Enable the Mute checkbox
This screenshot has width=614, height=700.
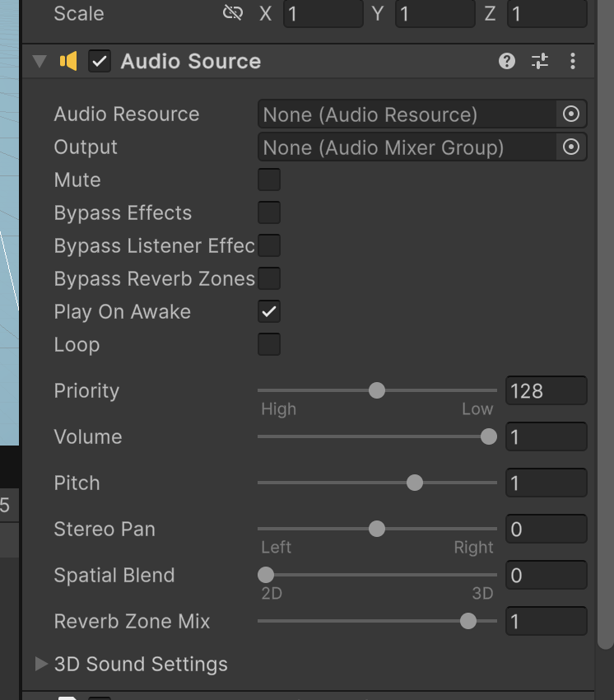(x=269, y=180)
